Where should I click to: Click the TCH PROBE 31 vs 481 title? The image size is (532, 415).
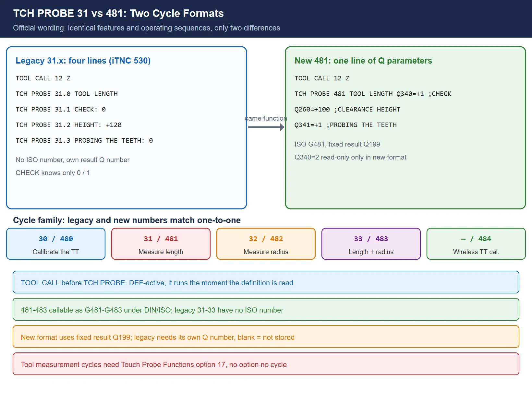pyautogui.click(x=118, y=13)
